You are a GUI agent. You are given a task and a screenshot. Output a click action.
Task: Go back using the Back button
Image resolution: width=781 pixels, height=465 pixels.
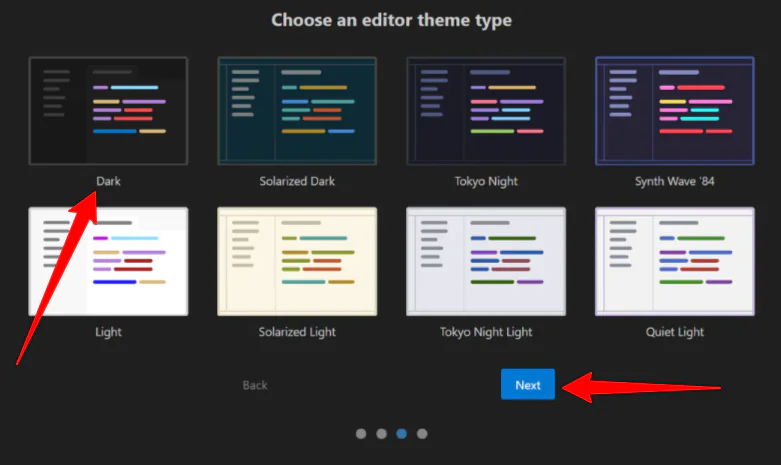pyautogui.click(x=255, y=385)
